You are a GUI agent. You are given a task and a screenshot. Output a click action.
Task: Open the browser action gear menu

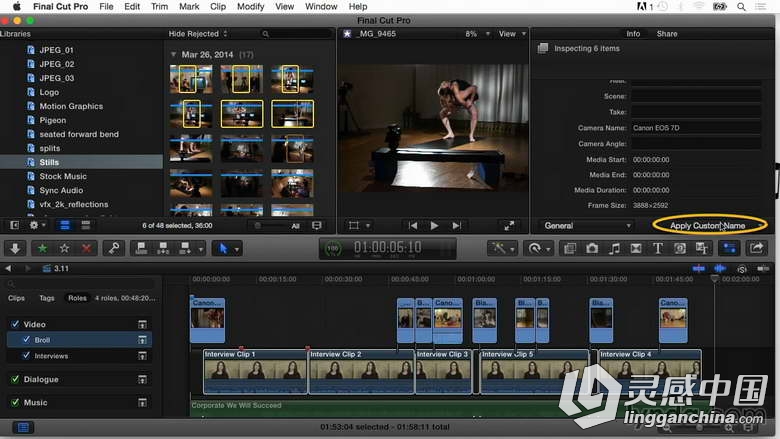(36, 225)
